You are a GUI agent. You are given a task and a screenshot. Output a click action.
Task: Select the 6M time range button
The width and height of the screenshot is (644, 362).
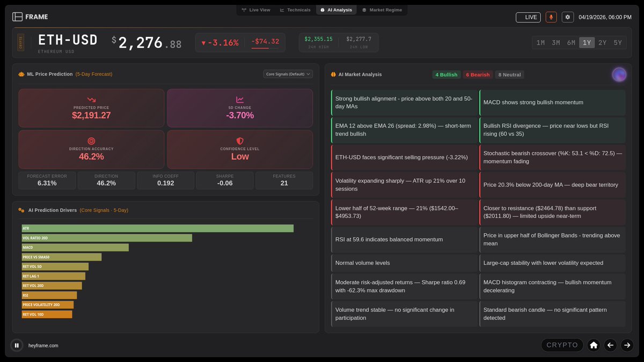click(x=571, y=43)
